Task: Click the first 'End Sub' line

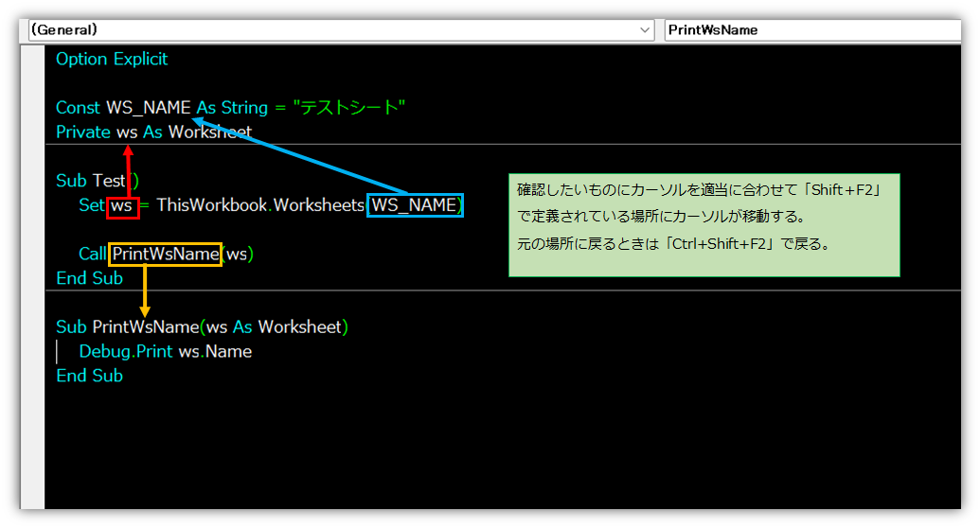Action: tap(89, 278)
